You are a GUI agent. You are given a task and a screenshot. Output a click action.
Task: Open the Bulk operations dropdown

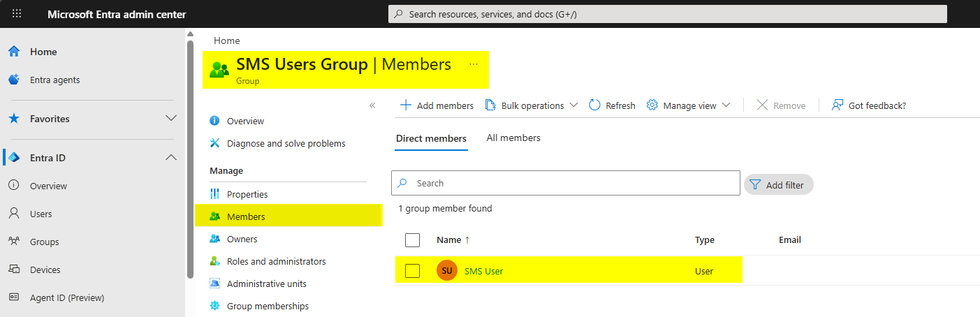point(532,105)
